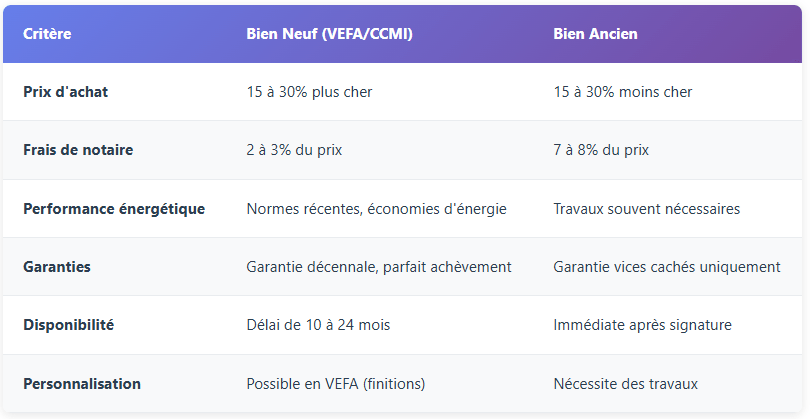Click the '7 à 8% du prix' cell
Screen dimensions: 810x419
pos(601,150)
